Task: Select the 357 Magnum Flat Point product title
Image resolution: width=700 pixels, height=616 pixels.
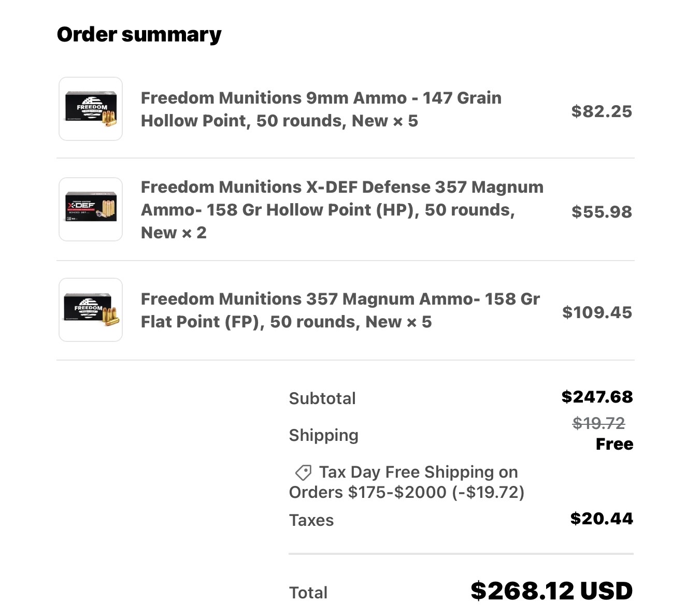Action: pyautogui.click(x=340, y=310)
